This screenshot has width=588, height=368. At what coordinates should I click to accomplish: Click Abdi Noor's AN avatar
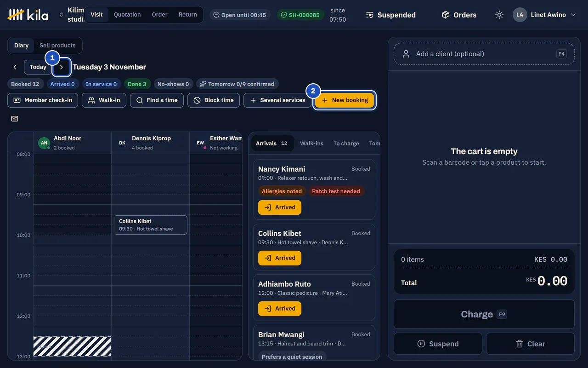pos(44,143)
